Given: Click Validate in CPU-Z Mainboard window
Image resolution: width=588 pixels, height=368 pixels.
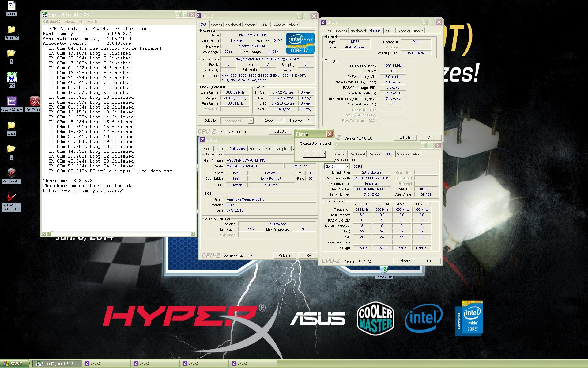Looking at the screenshot, I should click(x=284, y=255).
